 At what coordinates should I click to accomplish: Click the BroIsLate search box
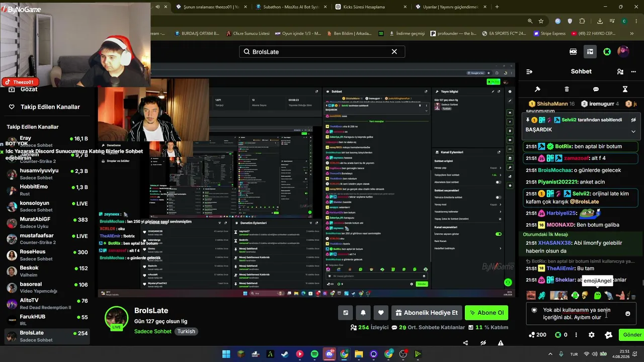coord(322,52)
